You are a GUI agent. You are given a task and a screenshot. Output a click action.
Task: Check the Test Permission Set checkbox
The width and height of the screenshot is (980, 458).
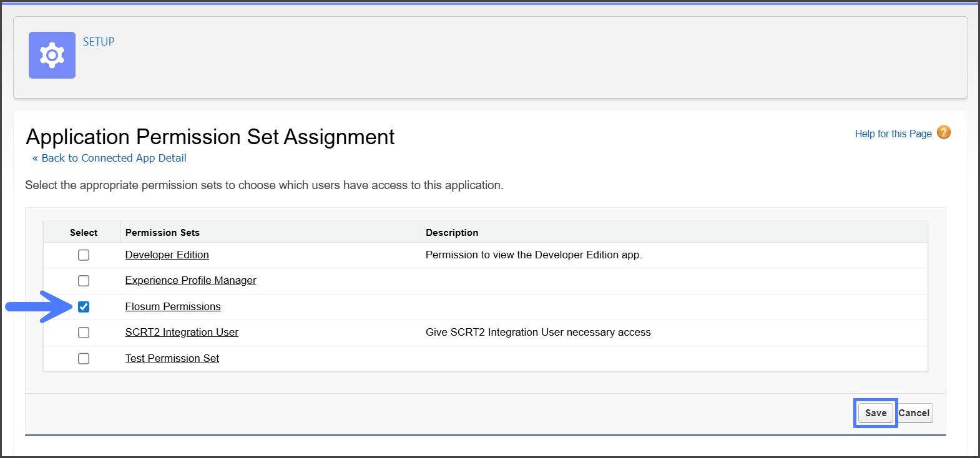coord(84,359)
